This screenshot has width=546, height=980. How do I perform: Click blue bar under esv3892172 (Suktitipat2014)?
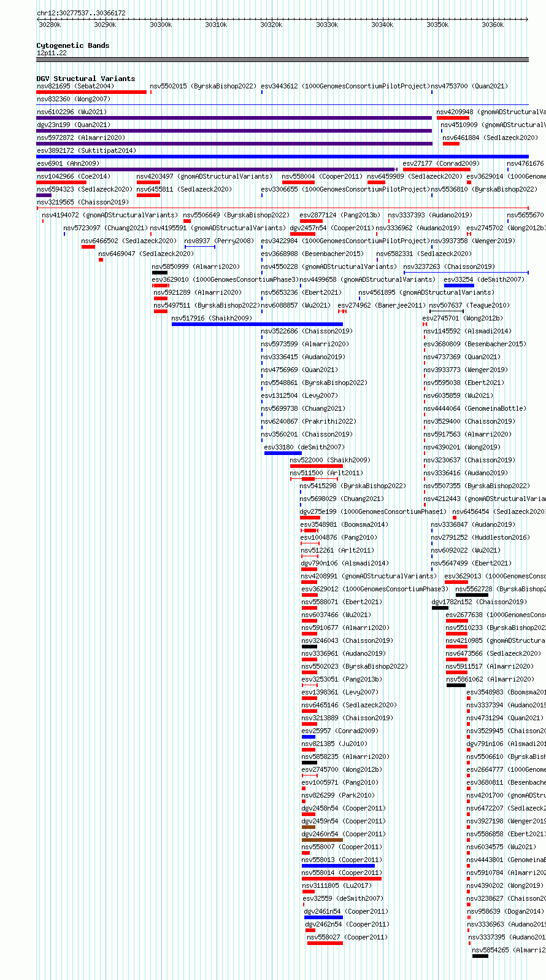tap(282, 157)
